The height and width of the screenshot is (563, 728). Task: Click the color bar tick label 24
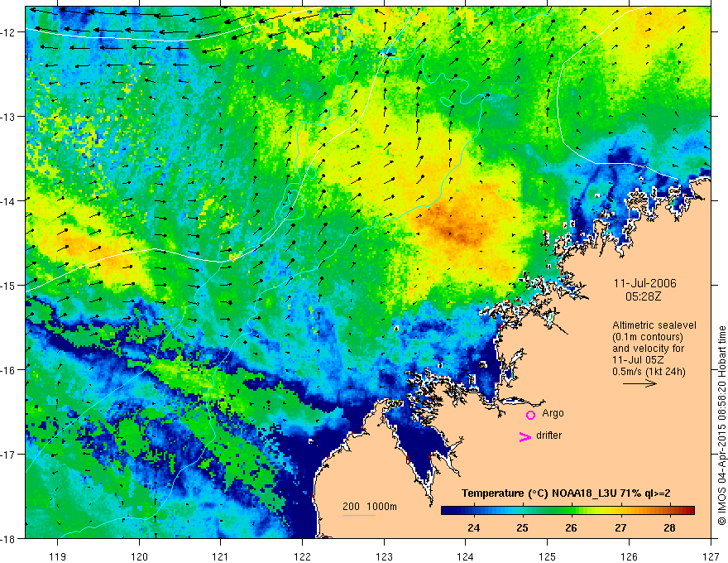pos(473,527)
